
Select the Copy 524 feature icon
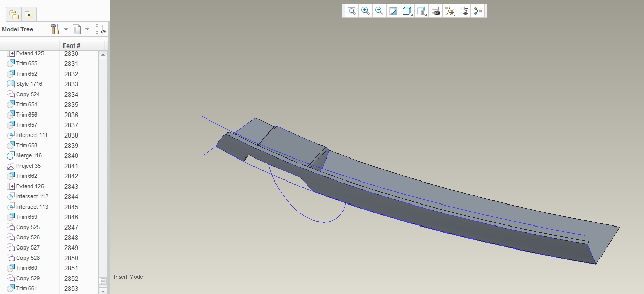click(x=11, y=94)
